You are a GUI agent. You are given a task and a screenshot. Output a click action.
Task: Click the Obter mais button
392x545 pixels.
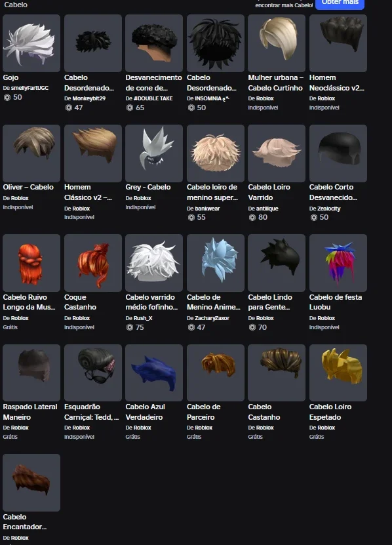tap(340, 3)
